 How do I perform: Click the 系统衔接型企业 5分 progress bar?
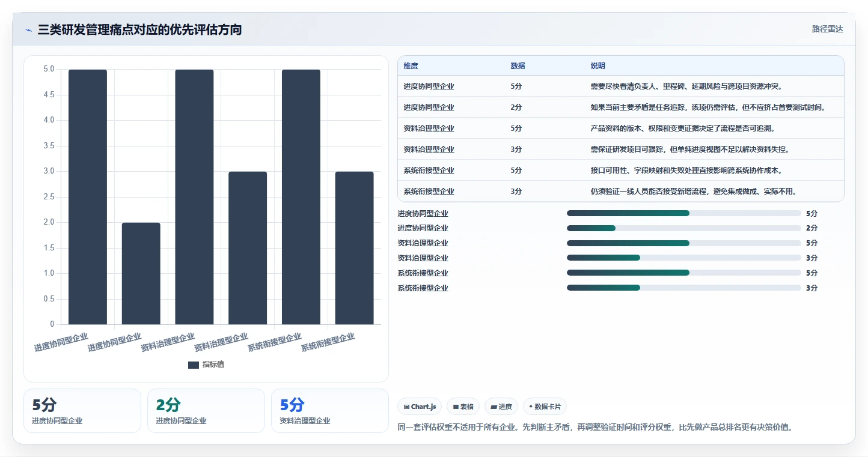click(x=684, y=273)
